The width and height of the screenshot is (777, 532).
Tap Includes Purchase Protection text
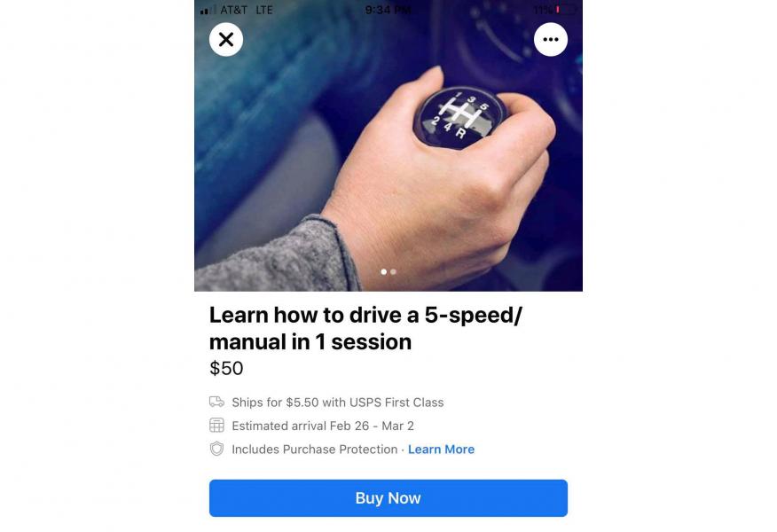pos(315,450)
